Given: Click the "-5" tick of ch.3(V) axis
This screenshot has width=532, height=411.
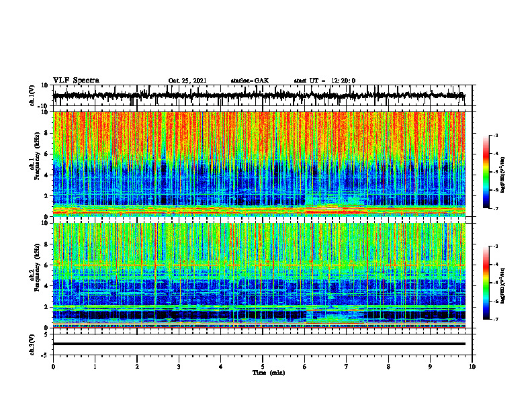Looking at the screenshot, I should (x=46, y=355).
